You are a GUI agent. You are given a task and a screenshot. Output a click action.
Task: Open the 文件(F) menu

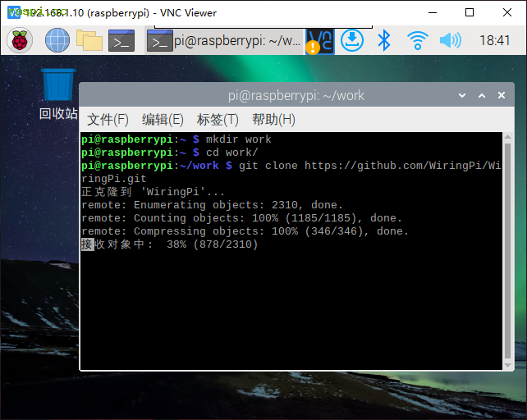coord(108,120)
